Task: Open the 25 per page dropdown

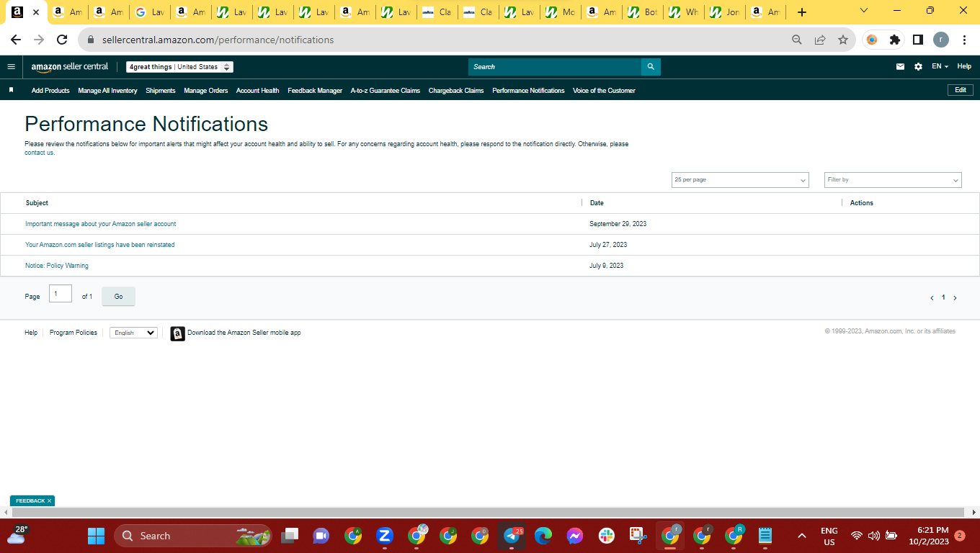Action: point(740,180)
